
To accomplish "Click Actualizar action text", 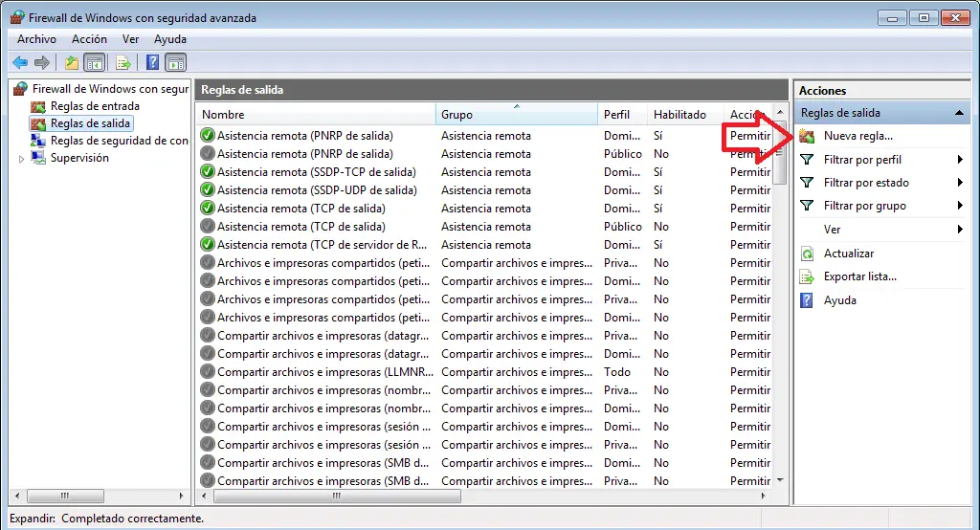I will pos(849,254).
